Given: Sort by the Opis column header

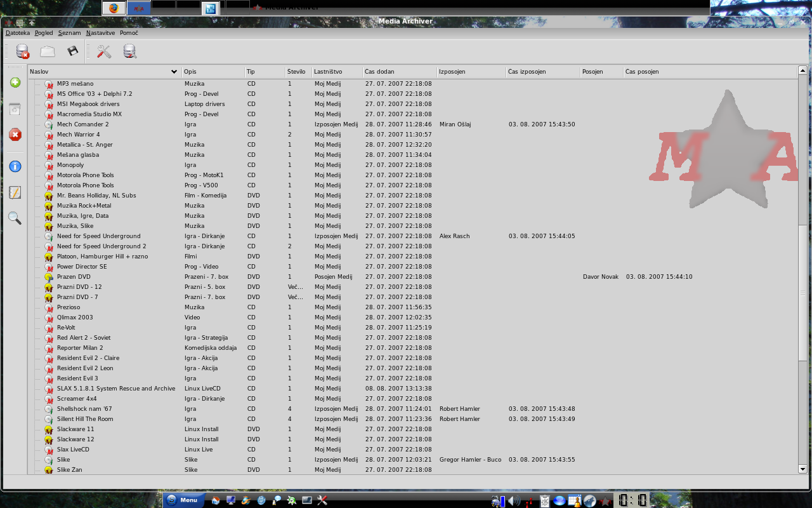Looking at the screenshot, I should (x=213, y=72).
